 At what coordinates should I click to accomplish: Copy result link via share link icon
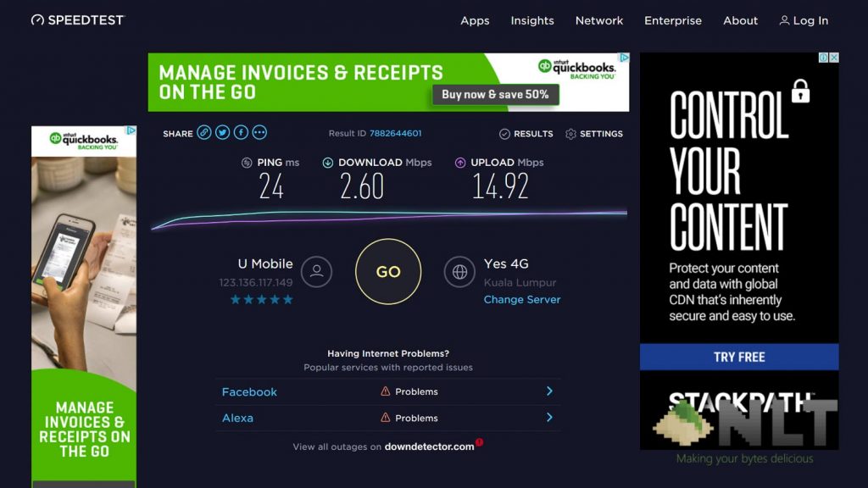point(203,133)
